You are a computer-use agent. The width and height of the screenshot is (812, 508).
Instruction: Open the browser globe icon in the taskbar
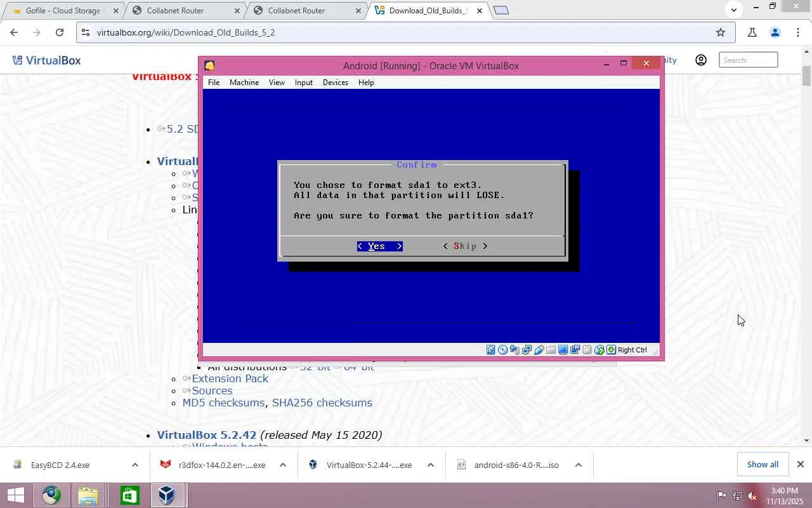[x=51, y=495]
